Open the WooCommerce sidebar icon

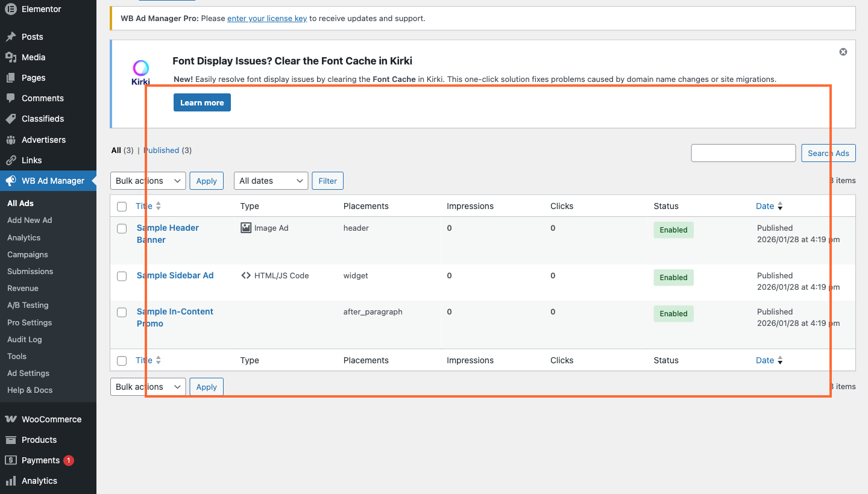tap(10, 419)
